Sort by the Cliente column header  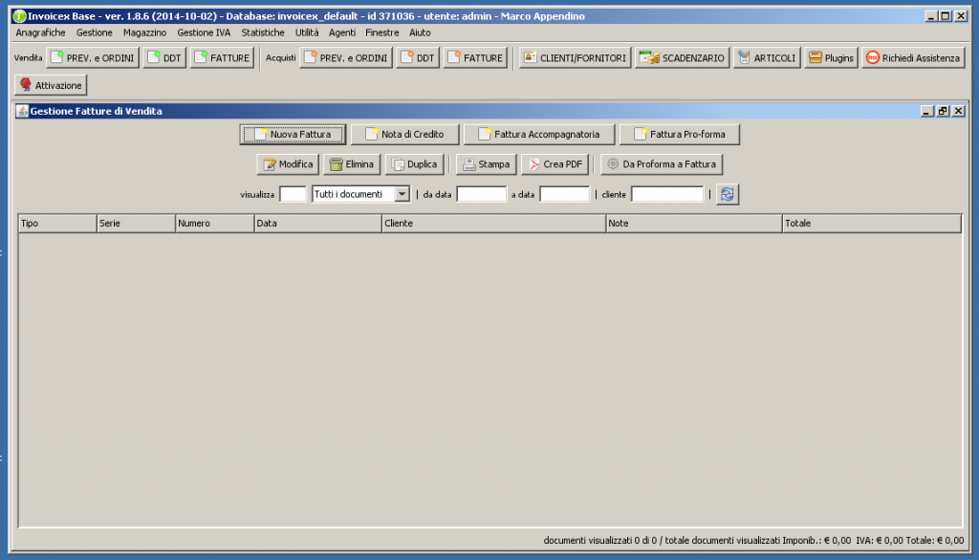click(x=491, y=223)
